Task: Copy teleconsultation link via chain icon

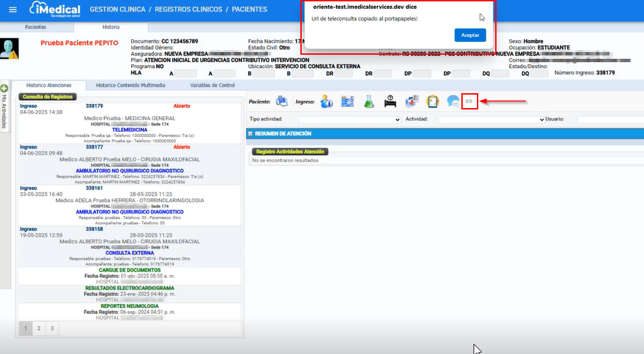Action: click(469, 101)
